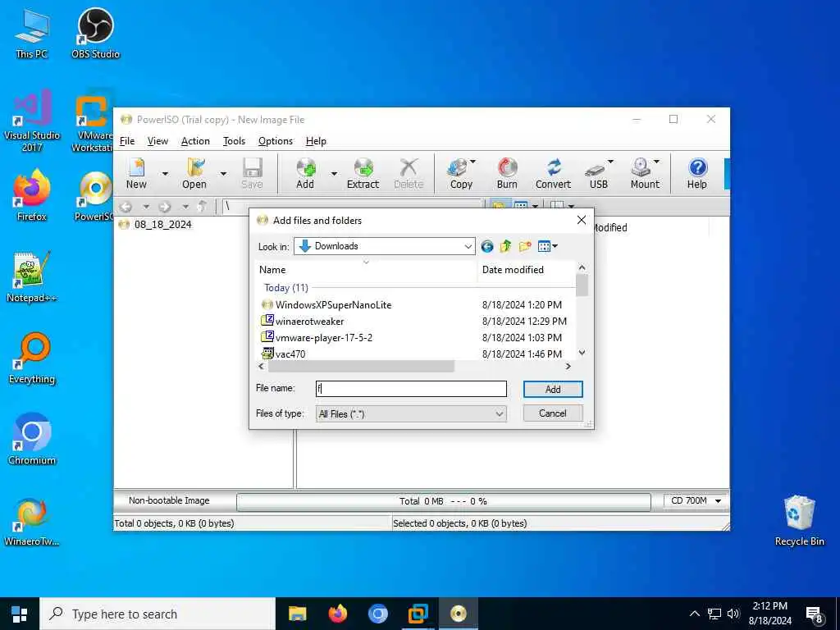Open Firefox from the taskbar
The height and width of the screenshot is (630, 840).
point(337,614)
